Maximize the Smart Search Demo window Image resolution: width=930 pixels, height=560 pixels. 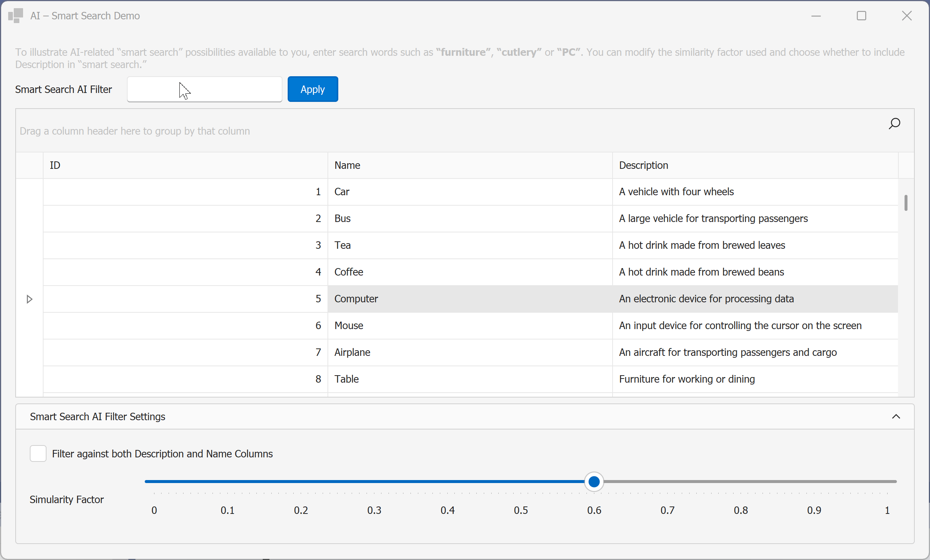pos(861,16)
